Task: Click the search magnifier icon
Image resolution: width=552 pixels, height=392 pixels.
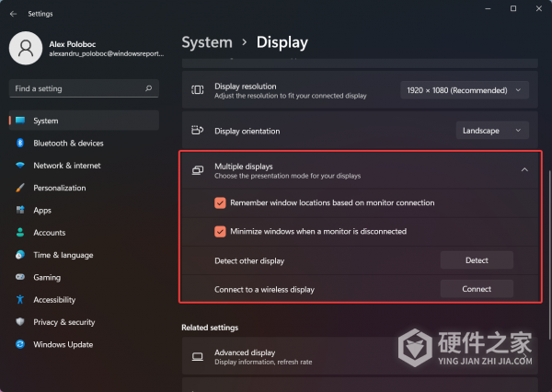Action: [148, 88]
